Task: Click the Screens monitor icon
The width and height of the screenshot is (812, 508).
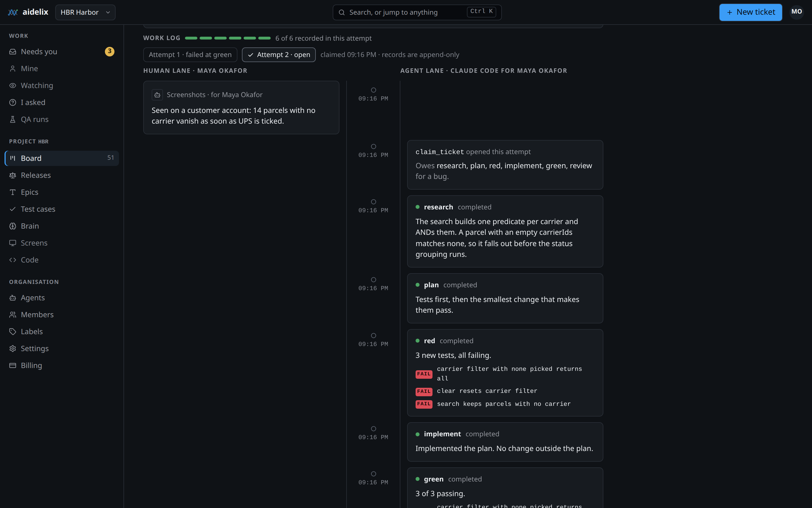Action: [13, 243]
